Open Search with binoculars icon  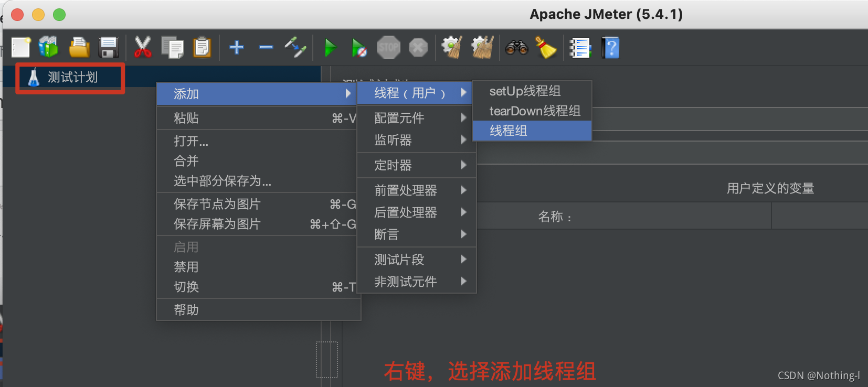(x=516, y=47)
